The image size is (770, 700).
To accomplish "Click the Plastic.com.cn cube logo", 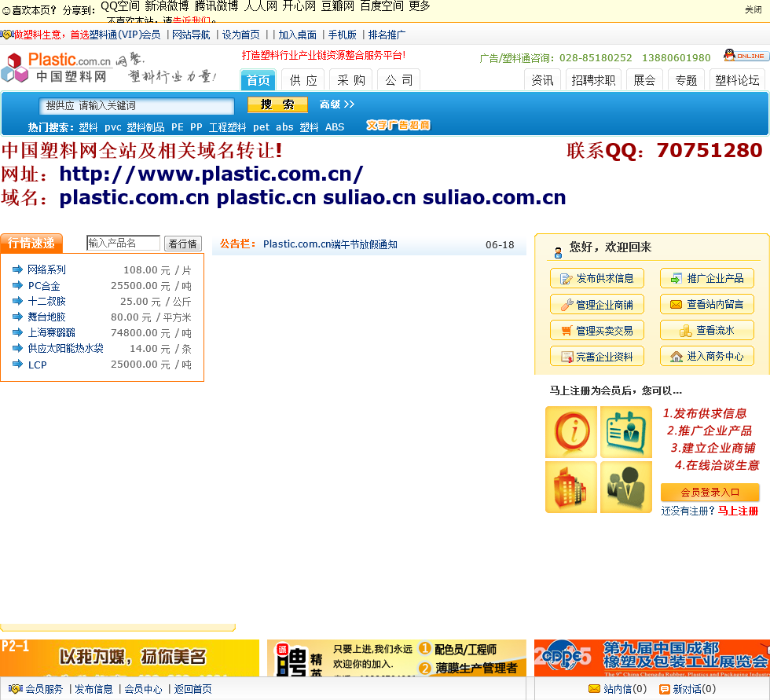I will tap(14, 68).
